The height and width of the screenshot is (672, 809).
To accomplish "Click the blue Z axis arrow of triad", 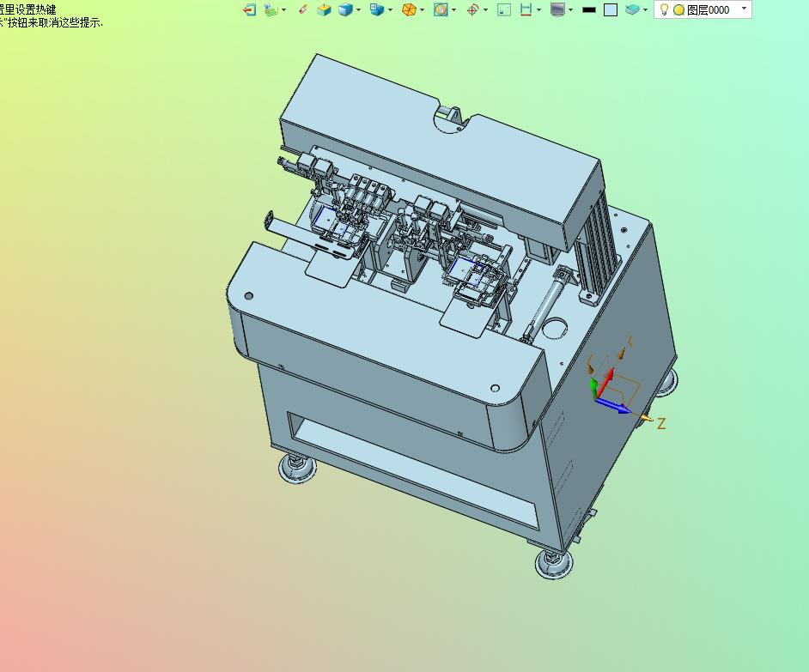I will coord(614,405).
